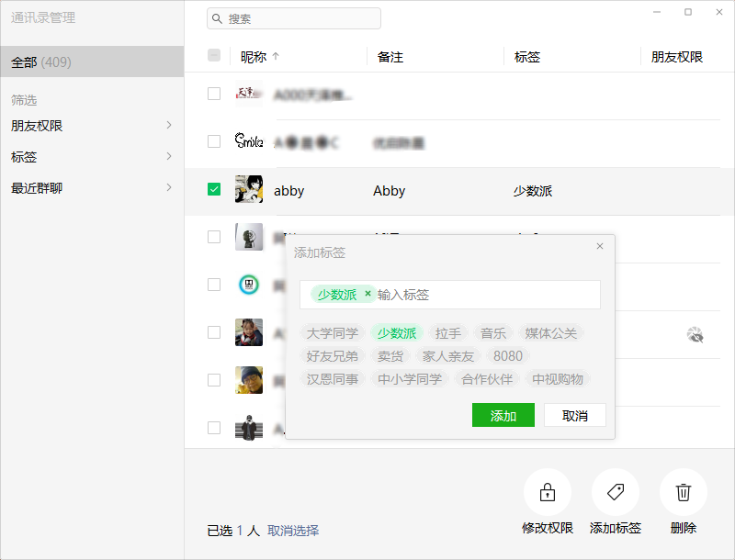Check the yellow-jacket contact's checkbox
Image resolution: width=735 pixels, height=560 pixels.
214,380
